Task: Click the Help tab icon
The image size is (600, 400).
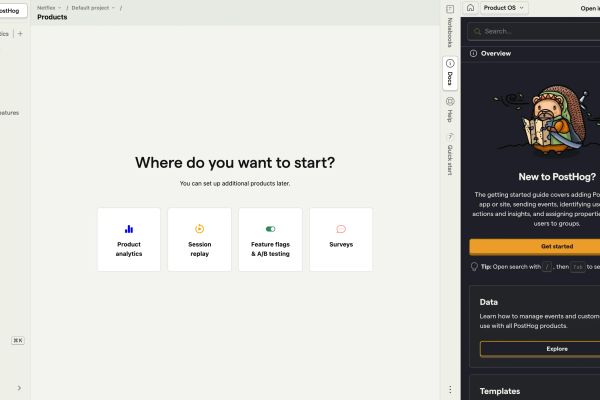Action: coord(450,101)
